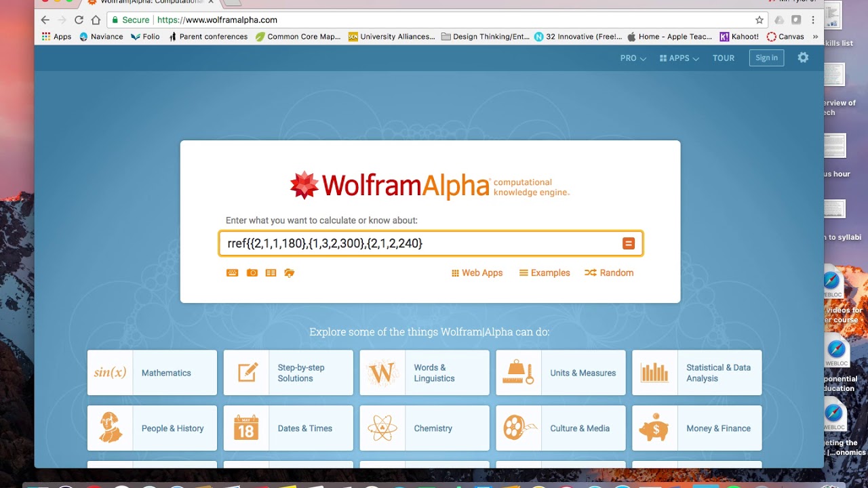
Task: Open the University Alliances bookmark
Action: (391, 37)
